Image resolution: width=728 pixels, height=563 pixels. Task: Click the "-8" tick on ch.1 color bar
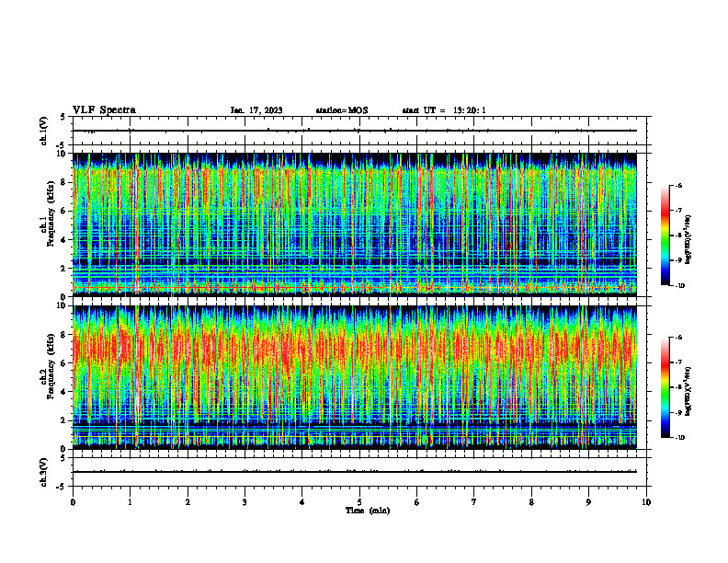678,236
